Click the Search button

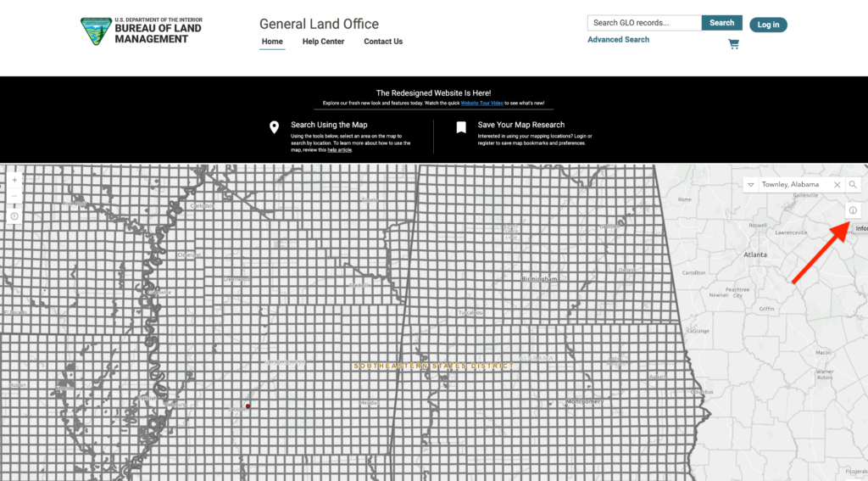[x=722, y=23]
